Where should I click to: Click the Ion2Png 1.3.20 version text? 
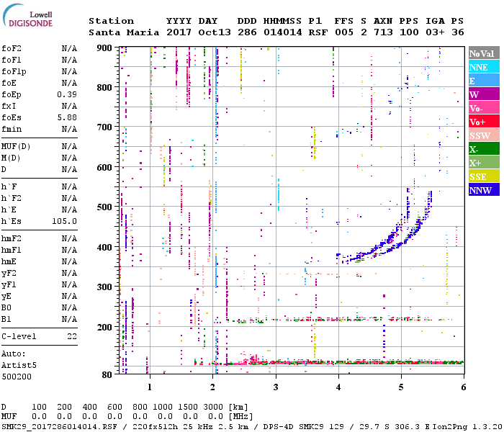(x=467, y=427)
